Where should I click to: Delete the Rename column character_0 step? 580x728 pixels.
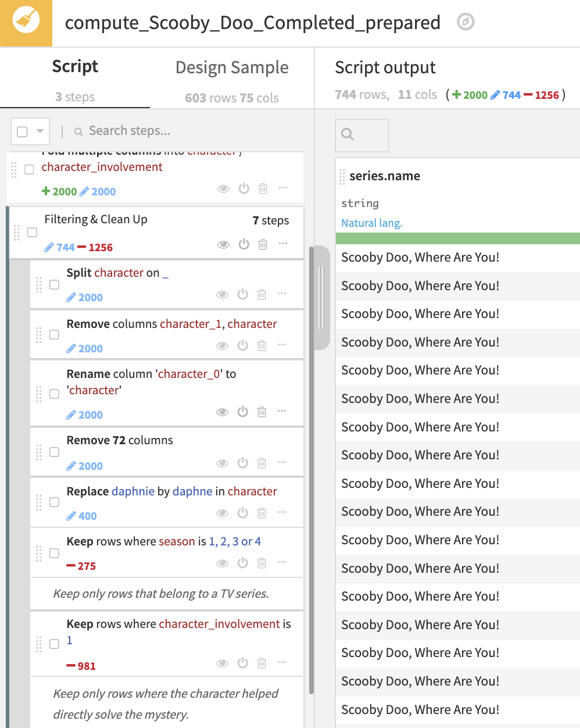pos(262,412)
